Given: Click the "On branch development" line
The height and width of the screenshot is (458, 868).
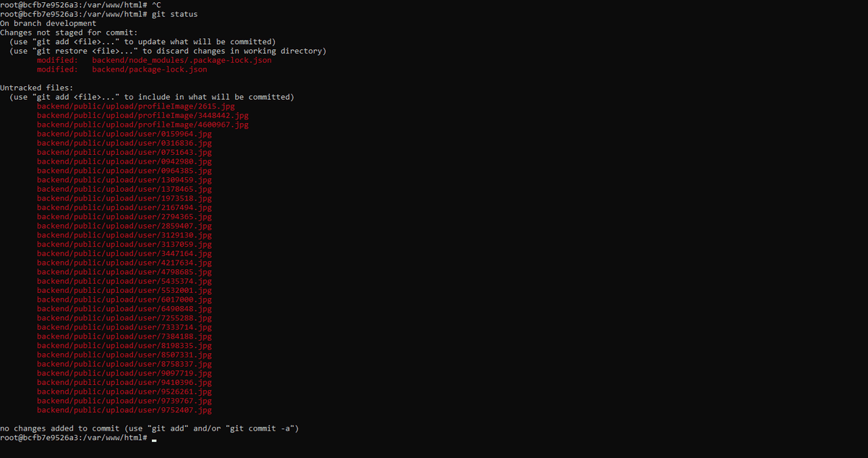Looking at the screenshot, I should [x=48, y=23].
